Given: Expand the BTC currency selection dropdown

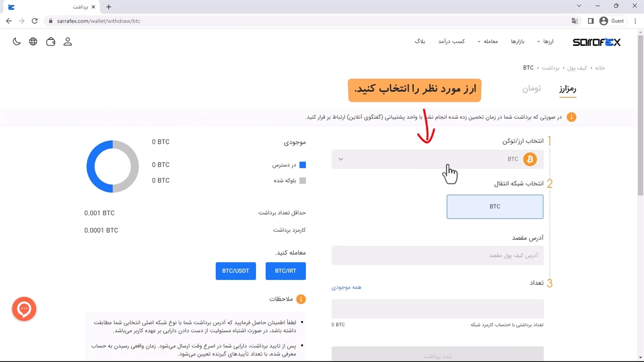Looking at the screenshot, I should (437, 159).
